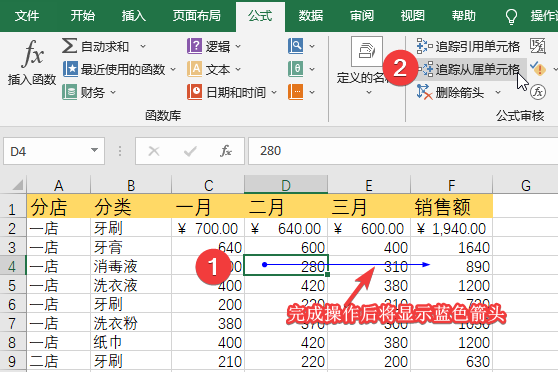Click the Evaluate Formula fx circle icon

pyautogui.click(x=538, y=92)
